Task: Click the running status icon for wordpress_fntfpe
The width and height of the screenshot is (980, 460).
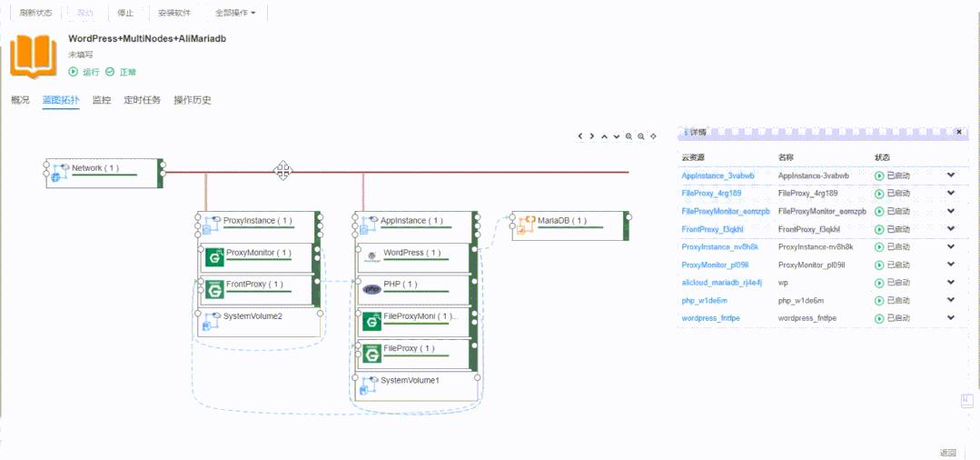Action: (x=879, y=318)
